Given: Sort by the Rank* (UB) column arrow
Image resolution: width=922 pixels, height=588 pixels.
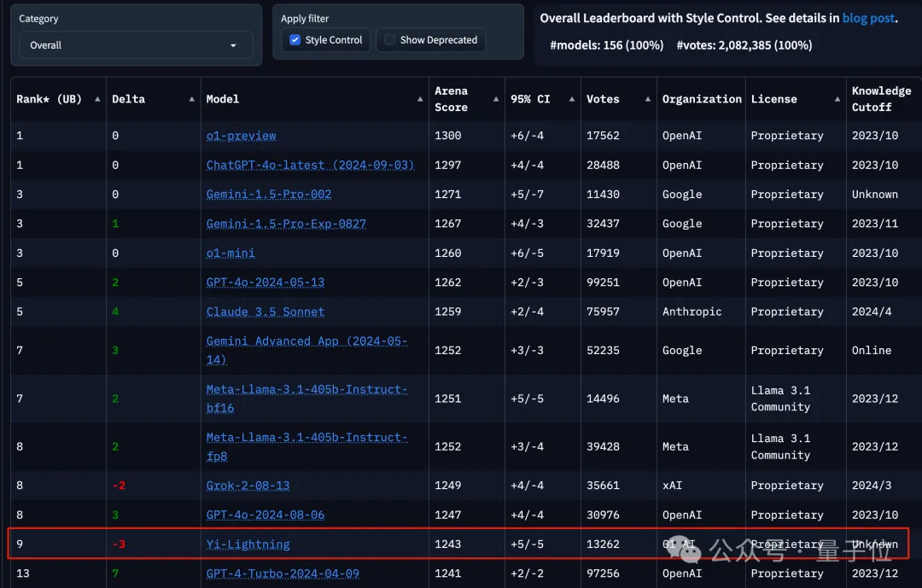Looking at the screenshot, I should point(97,99).
